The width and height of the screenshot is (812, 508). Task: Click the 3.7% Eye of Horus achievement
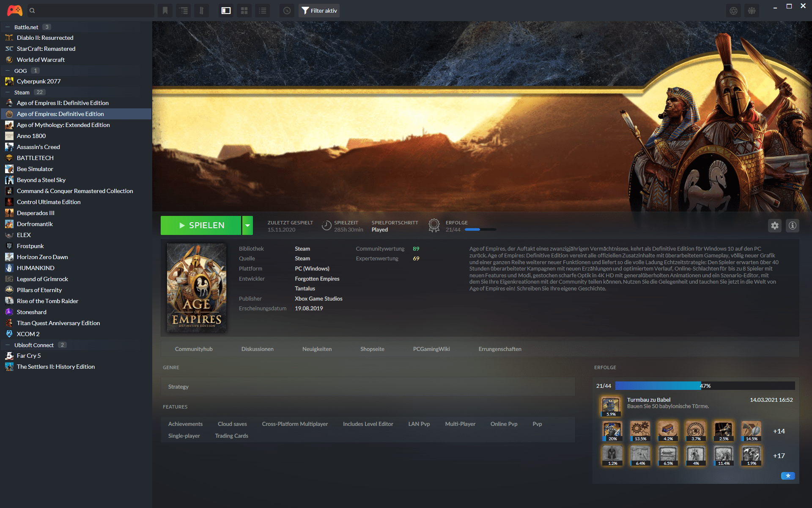696,431
